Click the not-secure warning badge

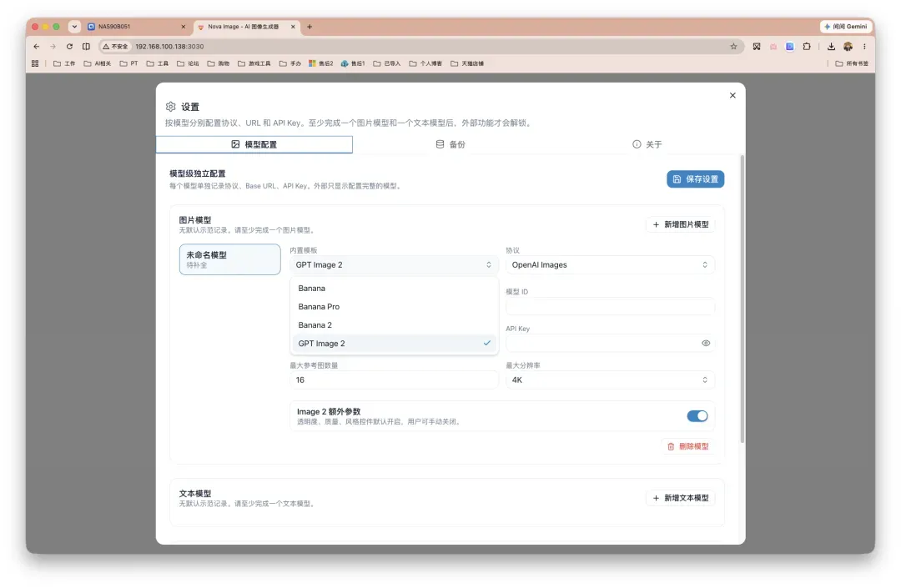click(115, 47)
